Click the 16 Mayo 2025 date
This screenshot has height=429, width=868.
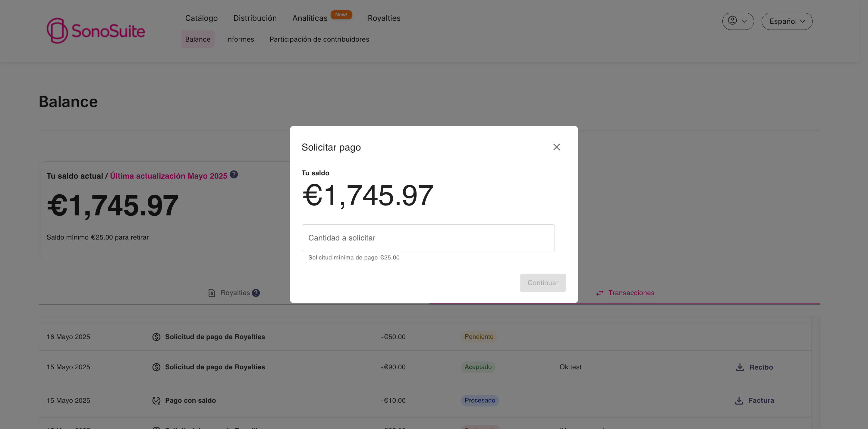click(x=68, y=337)
